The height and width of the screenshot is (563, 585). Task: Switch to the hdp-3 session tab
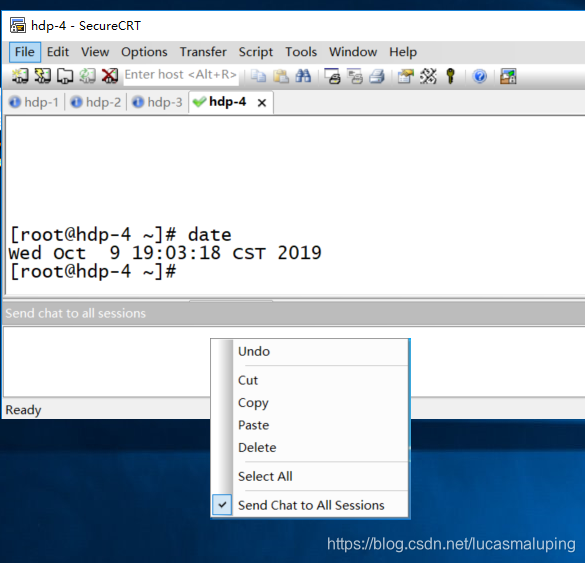tap(157, 102)
